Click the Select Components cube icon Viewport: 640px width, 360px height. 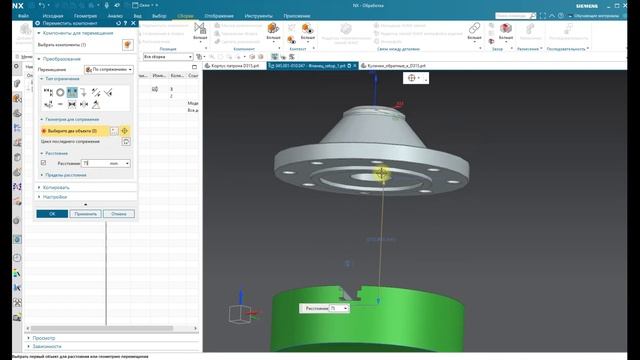[x=127, y=45]
